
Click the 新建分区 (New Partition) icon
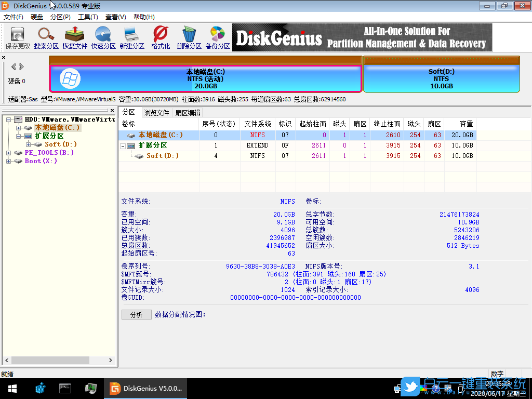[131, 36]
